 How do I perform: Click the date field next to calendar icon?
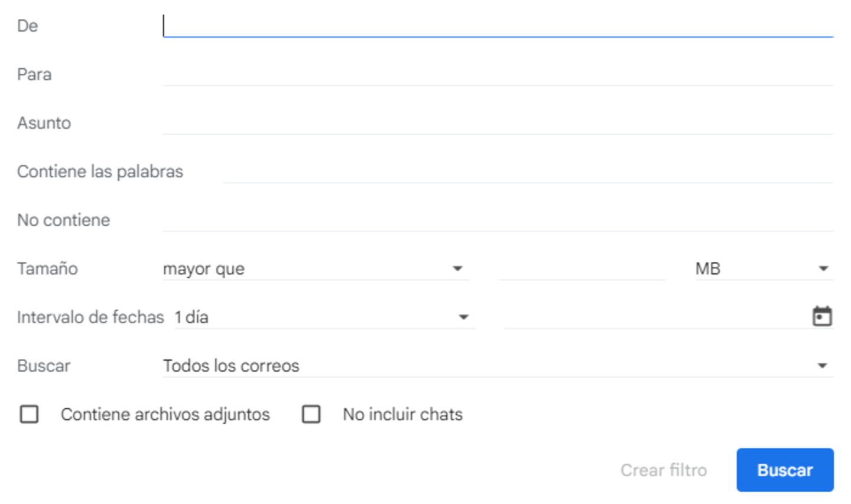point(656,317)
